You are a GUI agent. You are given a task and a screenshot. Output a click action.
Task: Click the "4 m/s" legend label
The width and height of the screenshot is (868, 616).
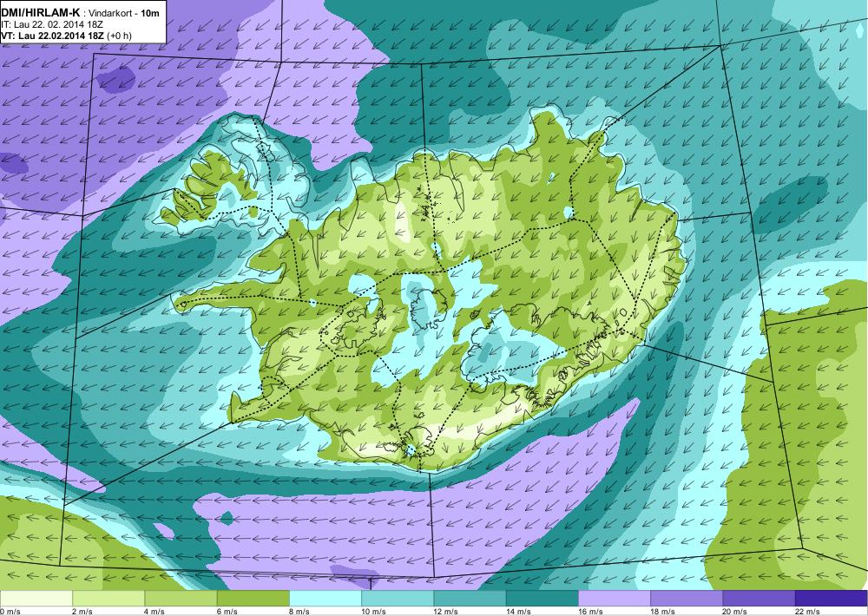point(155,612)
